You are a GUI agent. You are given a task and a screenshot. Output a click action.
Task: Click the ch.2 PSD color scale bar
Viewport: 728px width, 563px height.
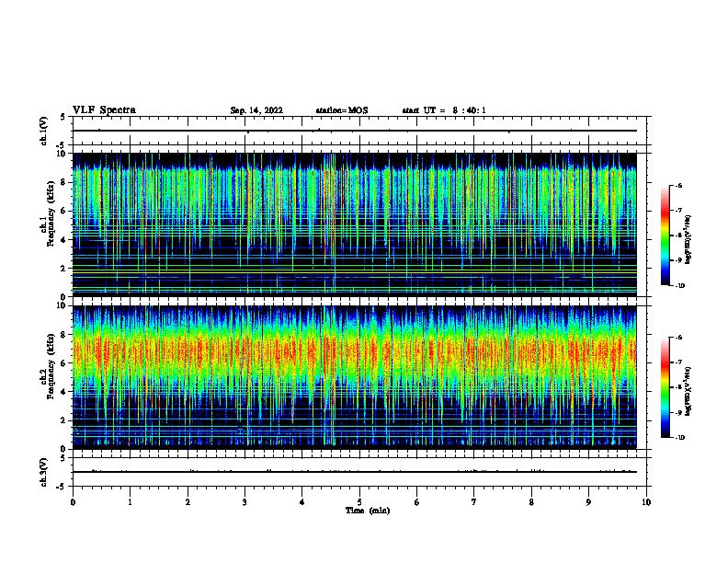pyautogui.click(x=665, y=387)
